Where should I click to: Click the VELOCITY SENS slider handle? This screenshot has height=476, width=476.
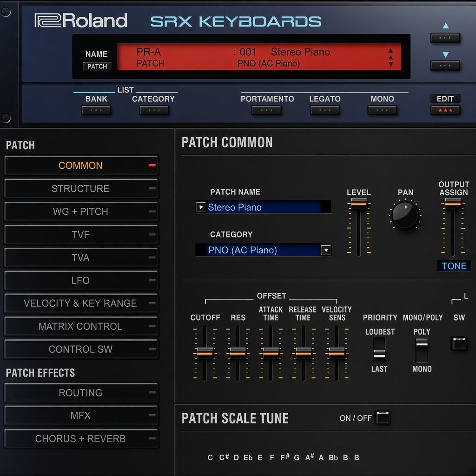(x=337, y=353)
